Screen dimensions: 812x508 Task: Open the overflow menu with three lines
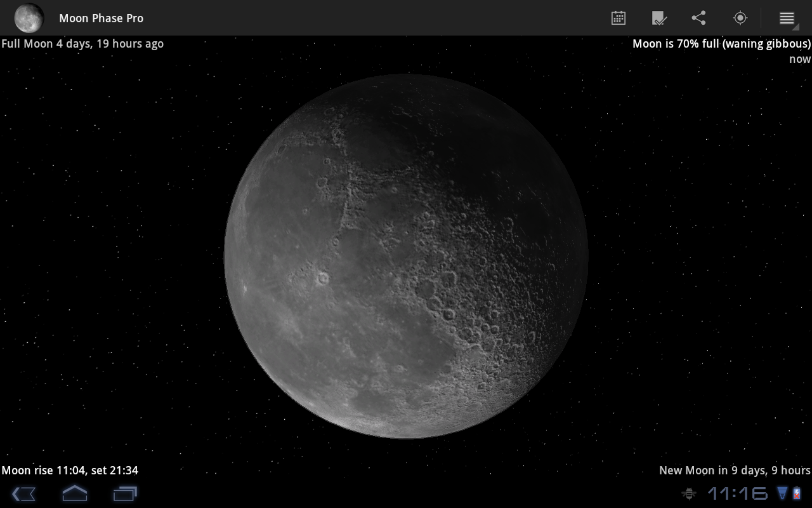point(787,18)
